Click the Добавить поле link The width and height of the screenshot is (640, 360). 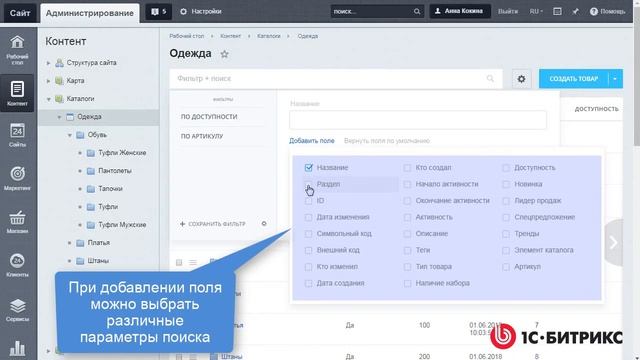pyautogui.click(x=311, y=140)
